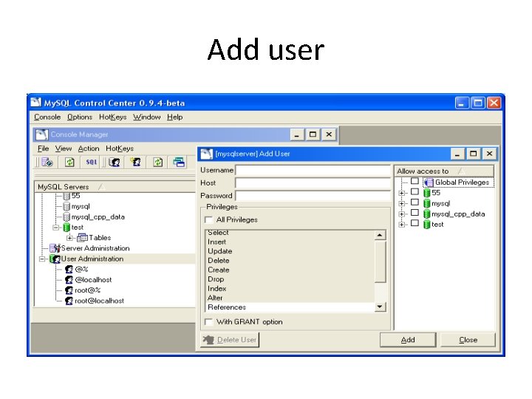Viewport: 532px width, 399px height.
Task: Open the Console Manager File menu
Action: [43, 149]
